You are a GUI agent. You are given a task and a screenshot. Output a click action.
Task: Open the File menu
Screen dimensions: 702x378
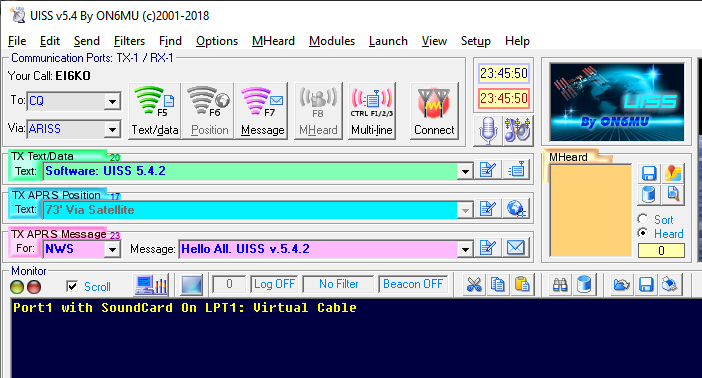[x=17, y=41]
